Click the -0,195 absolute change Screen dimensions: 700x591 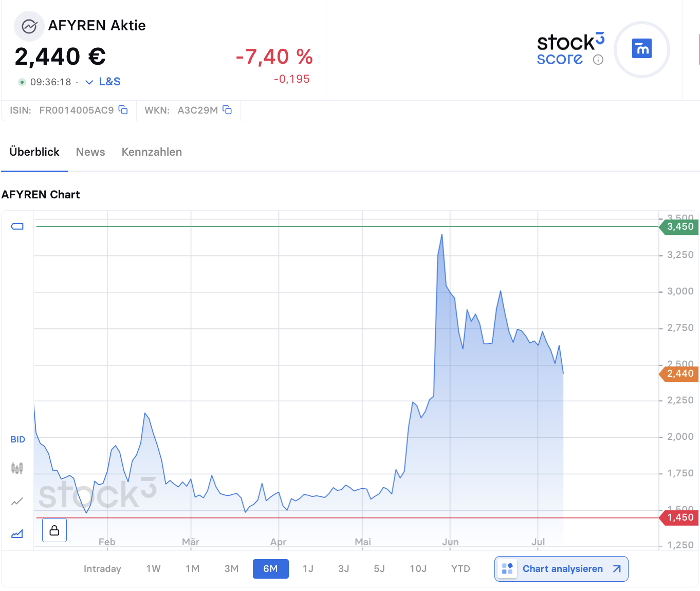click(292, 79)
